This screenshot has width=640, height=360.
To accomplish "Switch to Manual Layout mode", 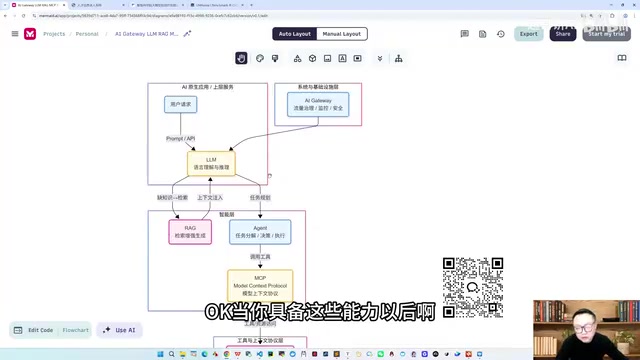I will tap(342, 34).
